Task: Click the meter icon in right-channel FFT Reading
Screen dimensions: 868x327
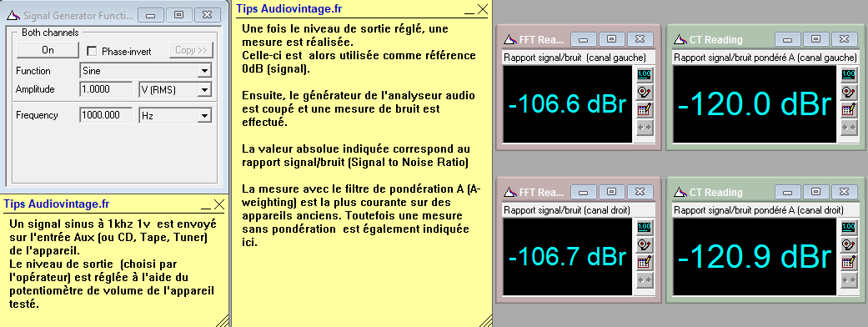Action: (644, 244)
